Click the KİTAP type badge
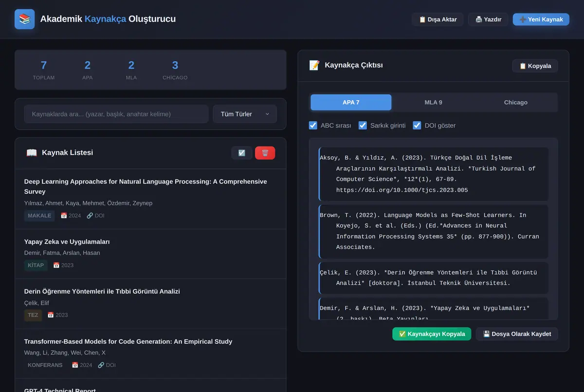The width and height of the screenshot is (584, 392). pyautogui.click(x=36, y=265)
